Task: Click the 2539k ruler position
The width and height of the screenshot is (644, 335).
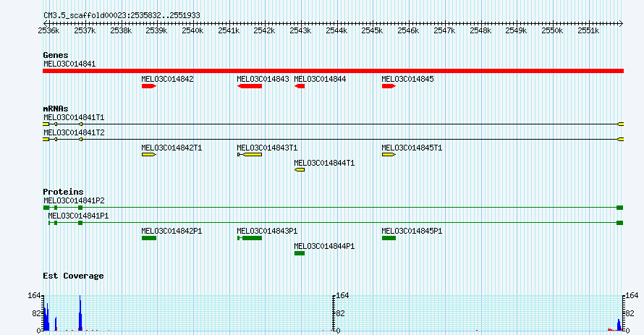Action: coord(156,31)
